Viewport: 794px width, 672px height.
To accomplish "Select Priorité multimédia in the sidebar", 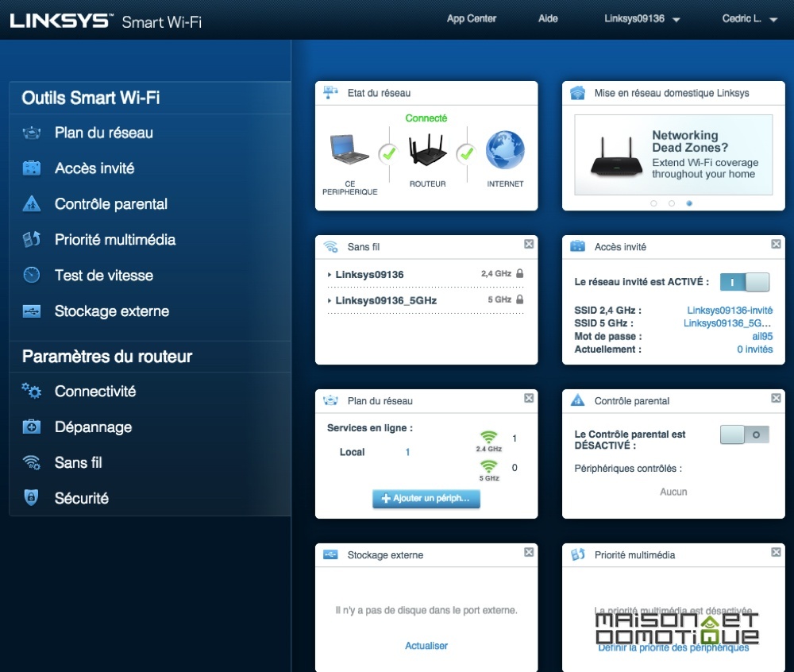I will (x=115, y=240).
